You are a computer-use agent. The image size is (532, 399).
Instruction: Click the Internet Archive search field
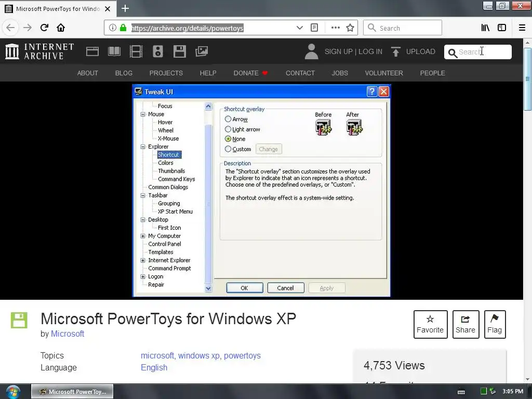click(478, 52)
